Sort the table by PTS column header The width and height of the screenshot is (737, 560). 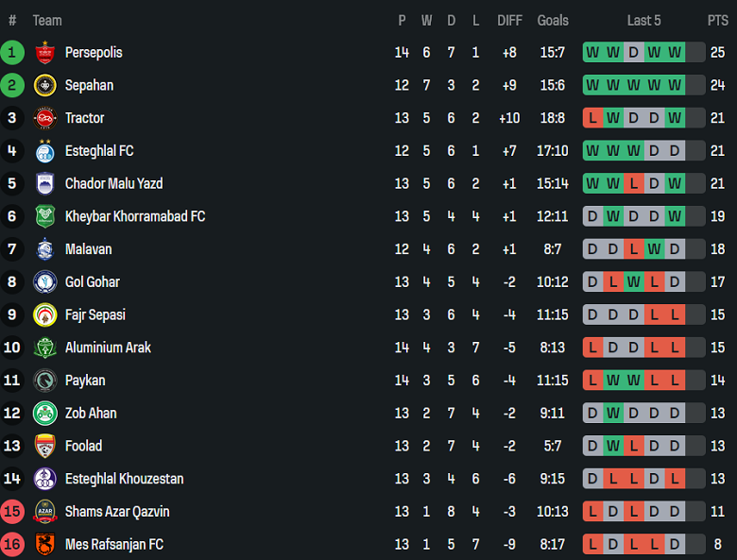pyautogui.click(x=717, y=21)
